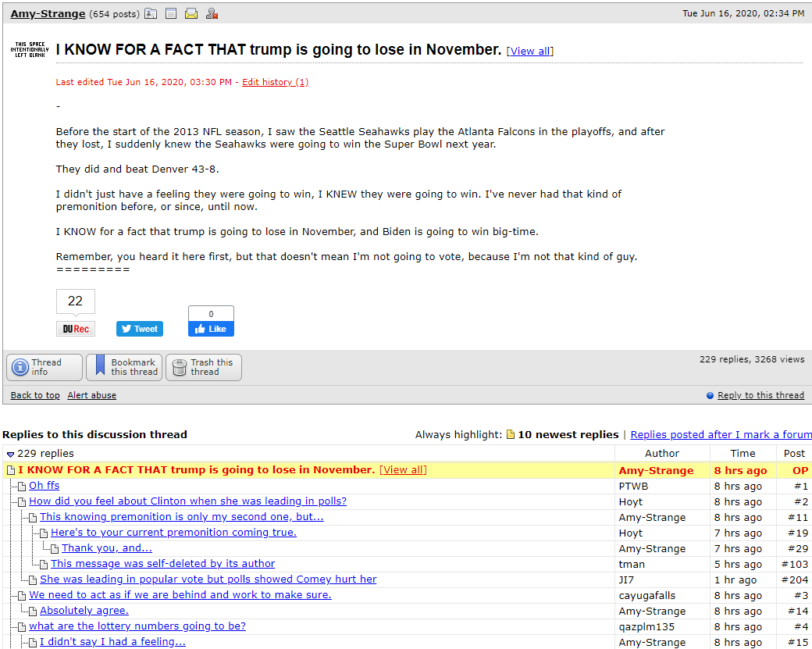Click Alert abuse link

pyautogui.click(x=91, y=395)
